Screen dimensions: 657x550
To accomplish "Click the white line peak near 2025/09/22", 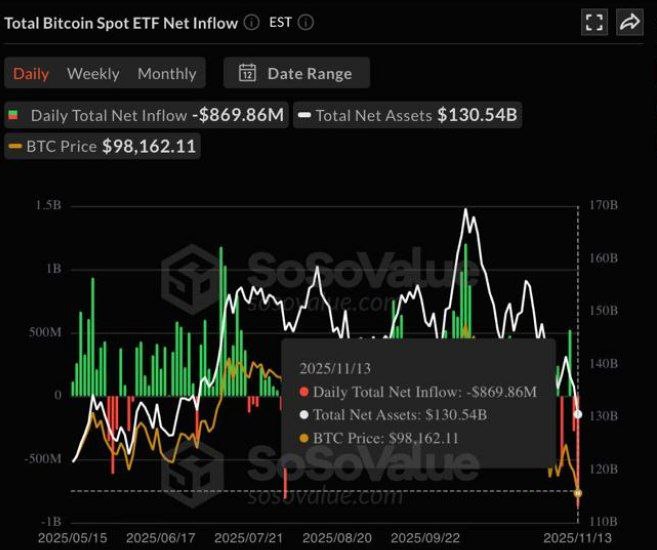I will (x=465, y=211).
